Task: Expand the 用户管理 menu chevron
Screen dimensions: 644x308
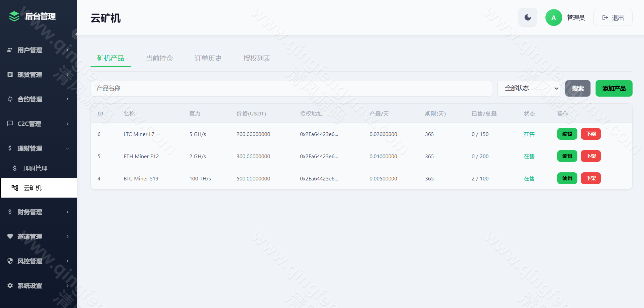Action: click(x=68, y=50)
